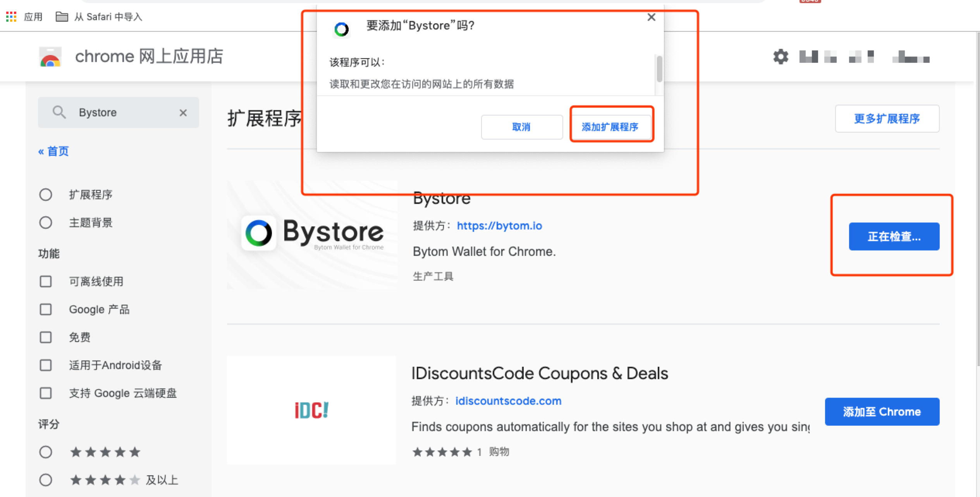Screen dimensions: 980x497
Task: Check the Google 产品 filter
Action: pyautogui.click(x=46, y=309)
